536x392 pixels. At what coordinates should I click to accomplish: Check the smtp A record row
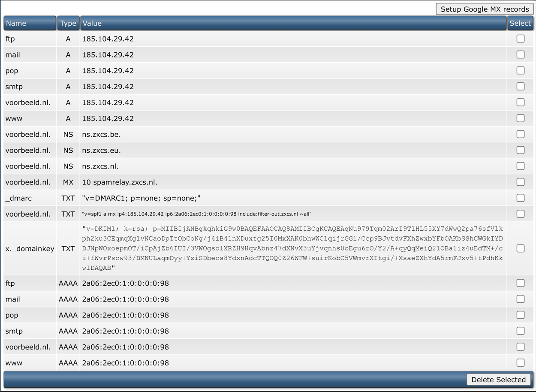click(520, 87)
